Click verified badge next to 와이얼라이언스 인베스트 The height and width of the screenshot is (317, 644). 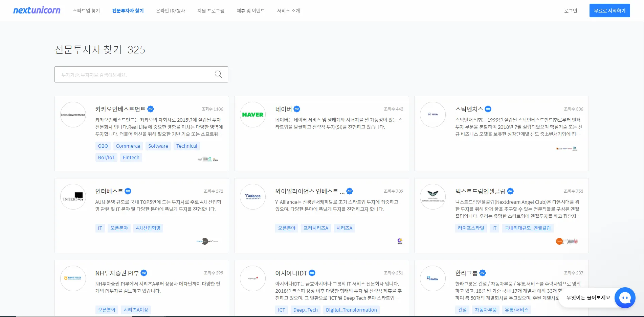[350, 191]
